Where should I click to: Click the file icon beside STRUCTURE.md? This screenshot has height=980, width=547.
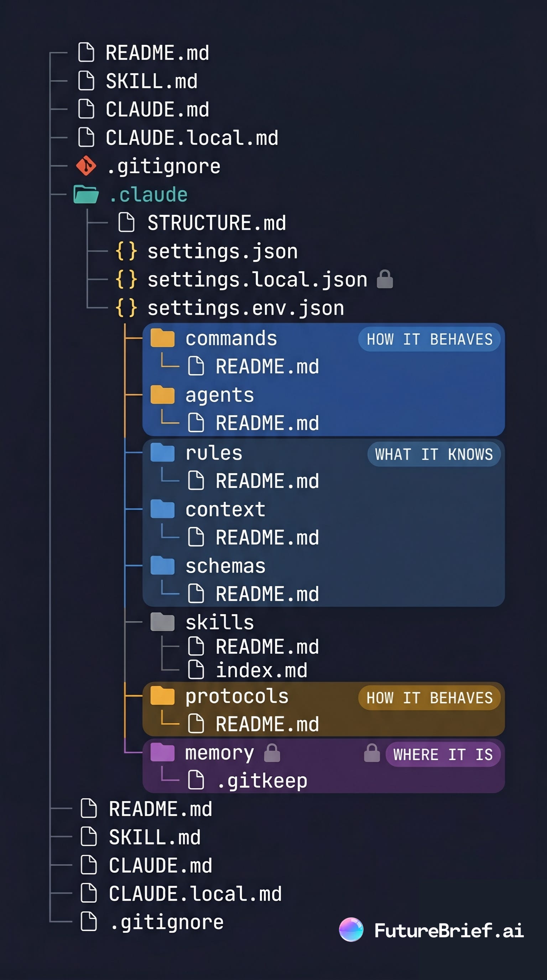[126, 223]
